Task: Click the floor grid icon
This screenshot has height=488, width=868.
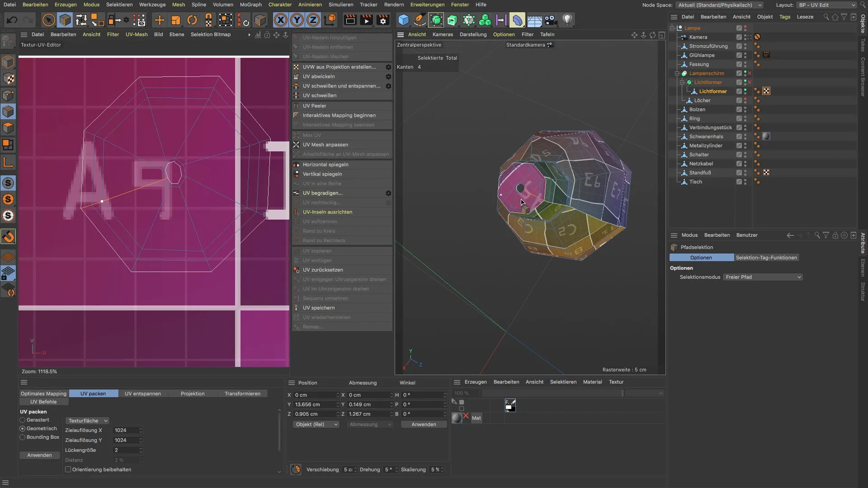Action: pos(534,20)
